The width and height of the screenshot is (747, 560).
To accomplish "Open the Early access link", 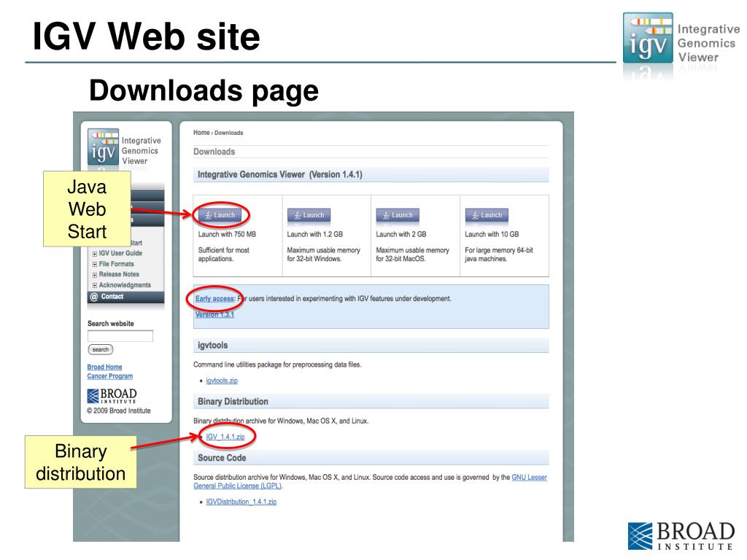I will click(x=214, y=298).
